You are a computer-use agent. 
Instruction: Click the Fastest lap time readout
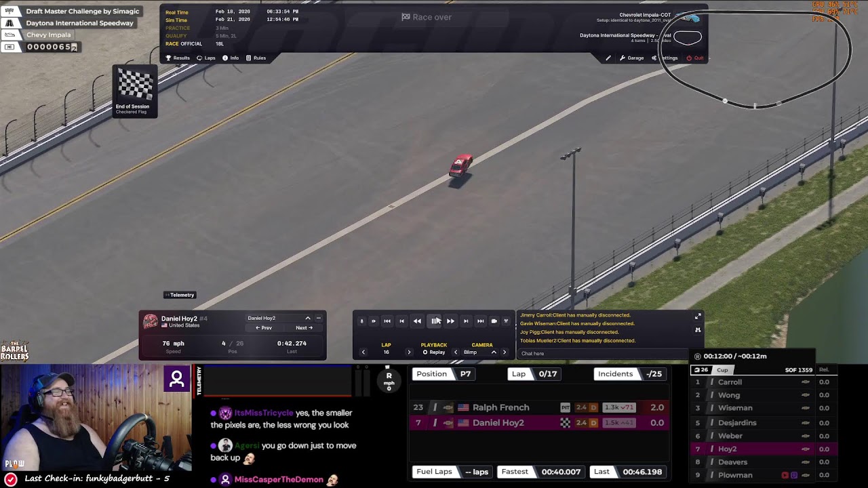[x=542, y=472]
